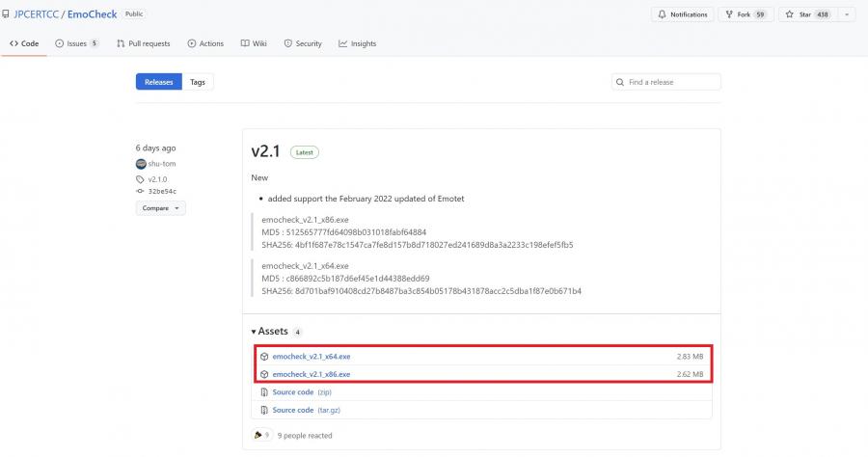
Task: Click package icon beside x86 exe
Action: pyautogui.click(x=264, y=374)
